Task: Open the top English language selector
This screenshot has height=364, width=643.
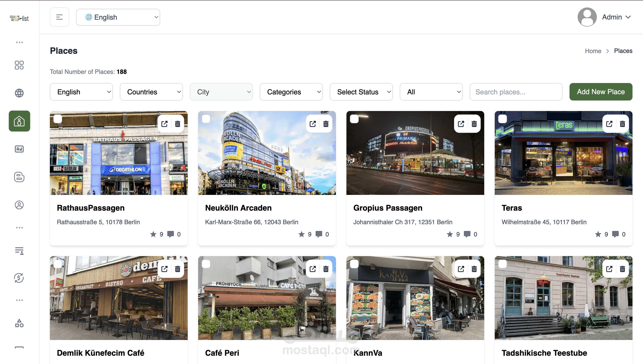Action: coord(118,17)
